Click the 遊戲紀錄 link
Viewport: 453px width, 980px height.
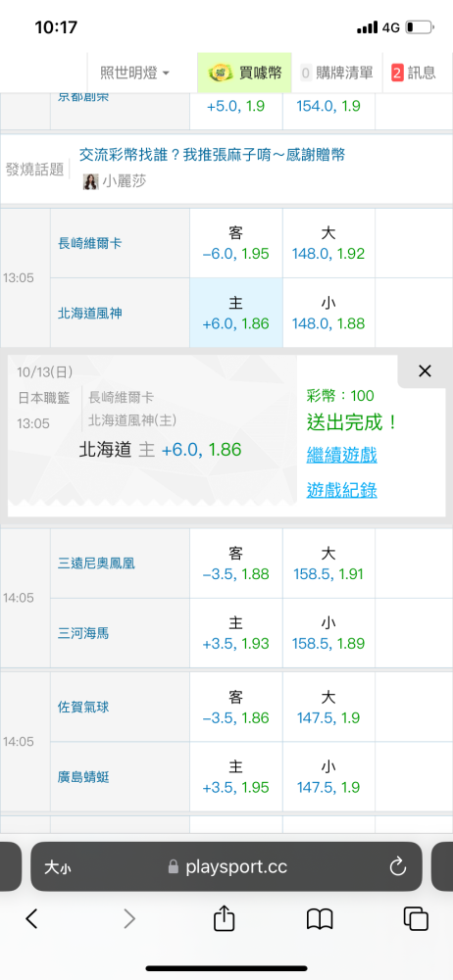point(341,491)
